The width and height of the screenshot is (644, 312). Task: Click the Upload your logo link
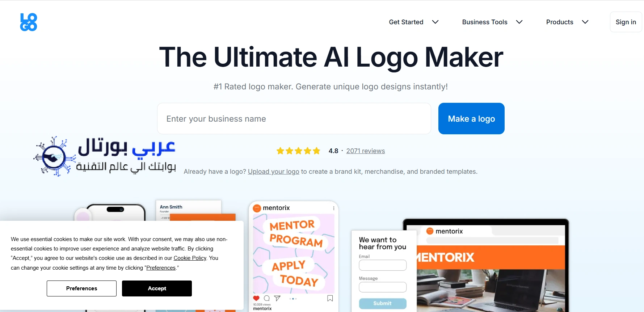tap(274, 172)
